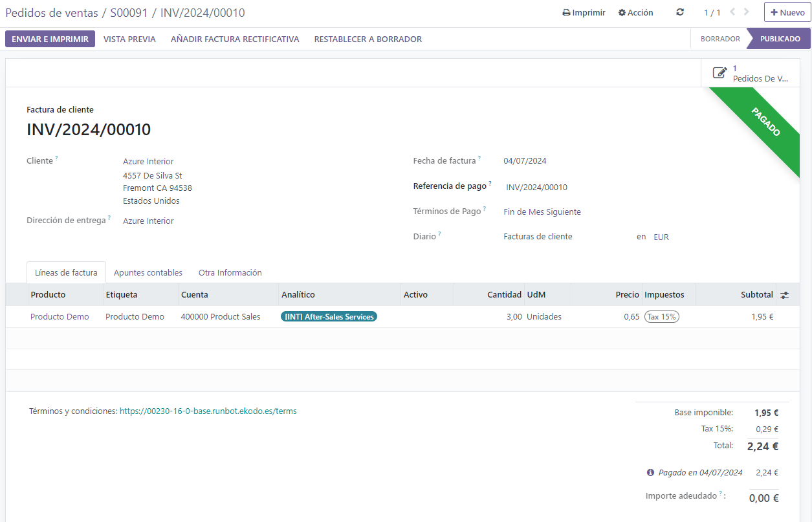Screen dimensions: 812x522
Task: Click the Azure Interior customer link
Action: [x=148, y=161]
